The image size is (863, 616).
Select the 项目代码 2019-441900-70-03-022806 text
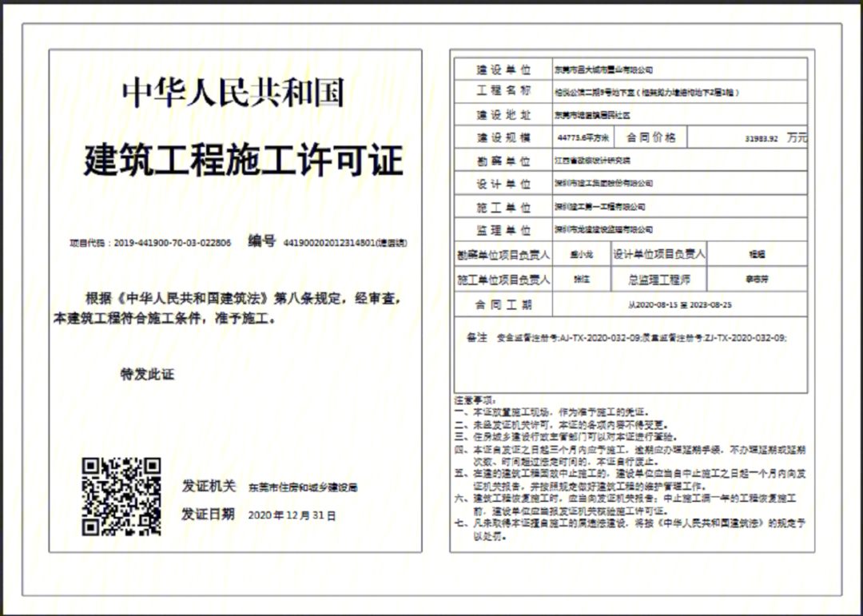tap(150, 243)
